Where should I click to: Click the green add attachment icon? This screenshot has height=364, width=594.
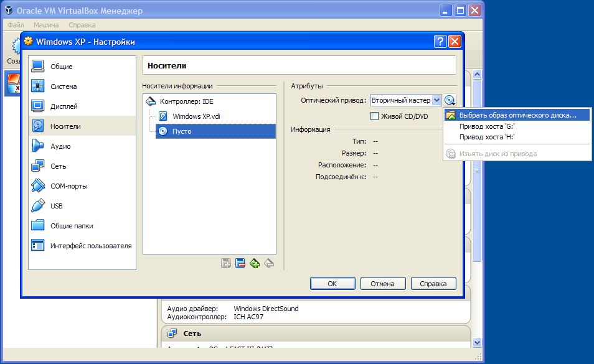[255, 263]
